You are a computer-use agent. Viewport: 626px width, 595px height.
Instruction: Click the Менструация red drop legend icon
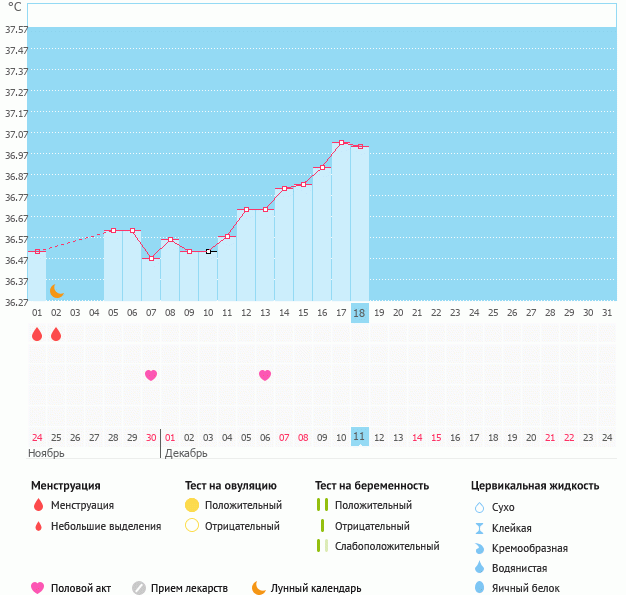click(38, 505)
